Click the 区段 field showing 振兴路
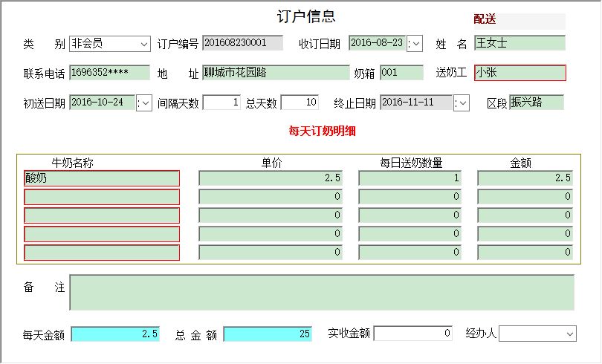 click(536, 103)
